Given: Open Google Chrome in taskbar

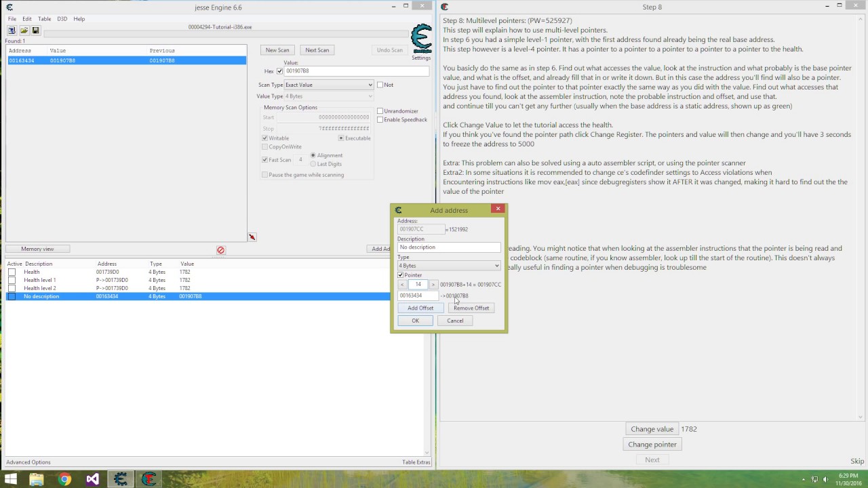Looking at the screenshot, I should point(64,479).
